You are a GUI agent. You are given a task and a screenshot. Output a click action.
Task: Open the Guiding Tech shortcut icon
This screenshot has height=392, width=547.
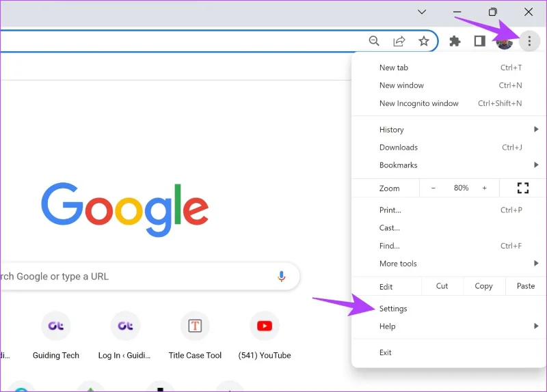tap(56, 326)
